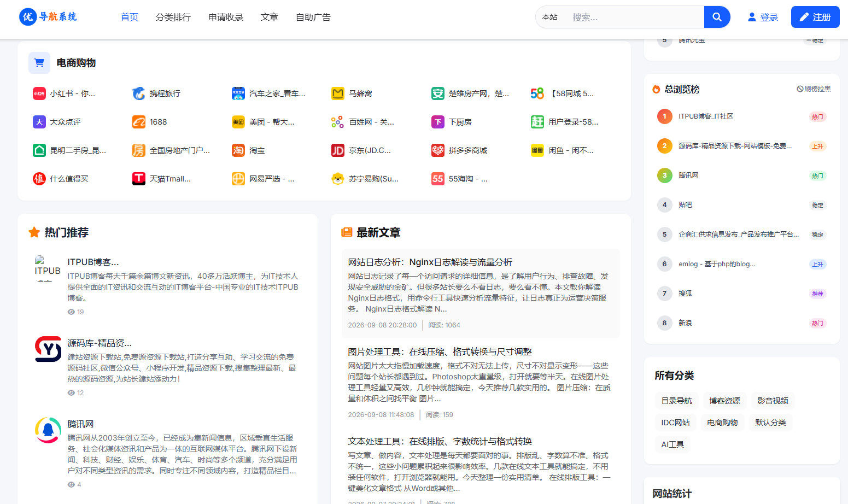Open ranked item 源码库-精品资源下载
Image resolution: width=848 pixels, height=504 pixels.
[735, 145]
